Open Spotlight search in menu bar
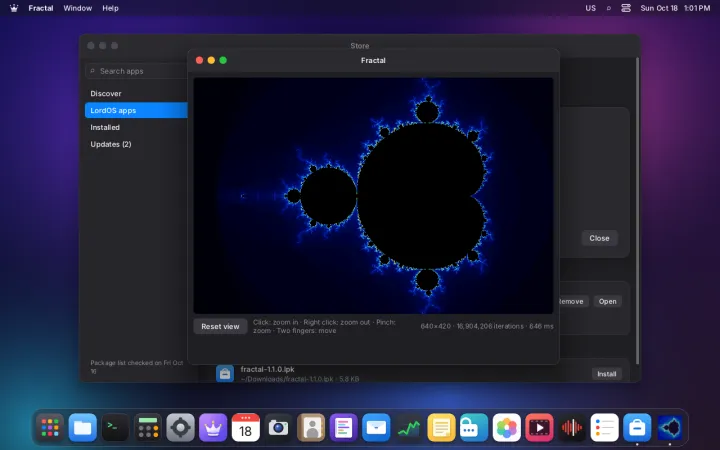Screen dimensions: 720x450 (608, 8)
